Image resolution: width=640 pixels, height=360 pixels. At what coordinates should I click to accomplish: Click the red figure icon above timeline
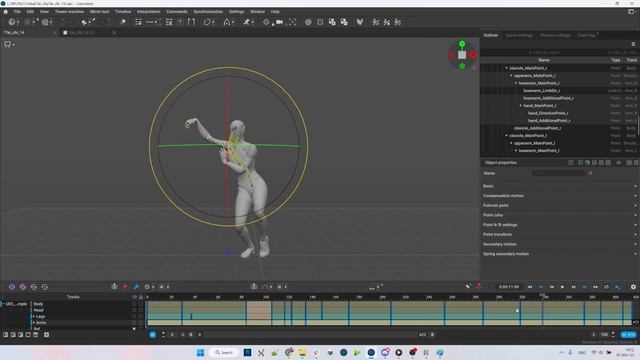coord(479,287)
